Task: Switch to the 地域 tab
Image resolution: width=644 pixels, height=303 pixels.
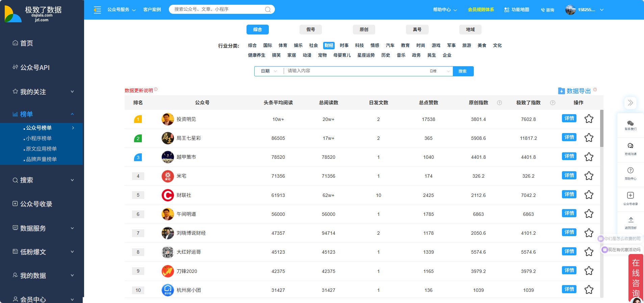Action: pos(470,29)
